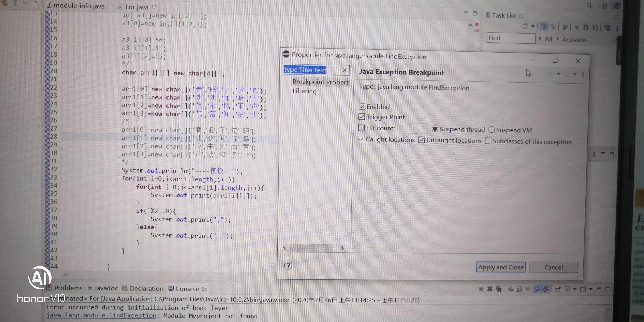Click the Open Console icon
Image resolution: width=644 pixels, height=322 pixels.
tap(583, 289)
